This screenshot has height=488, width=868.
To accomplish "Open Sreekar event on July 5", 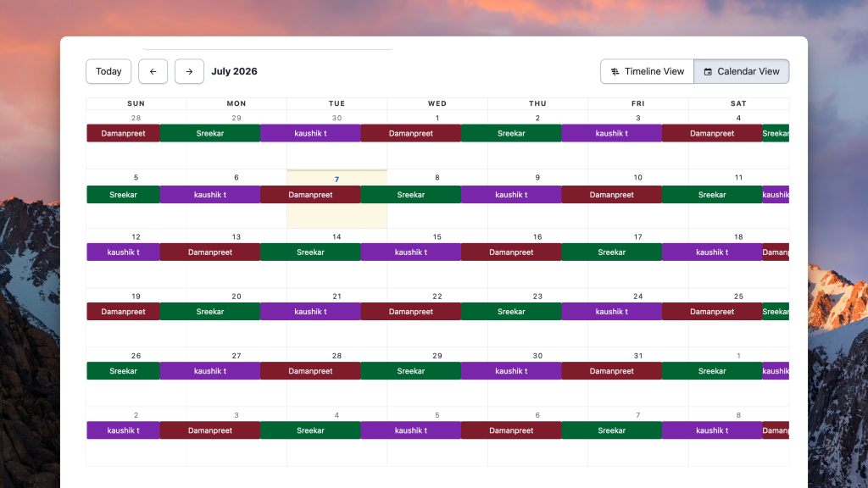I will [x=124, y=195].
